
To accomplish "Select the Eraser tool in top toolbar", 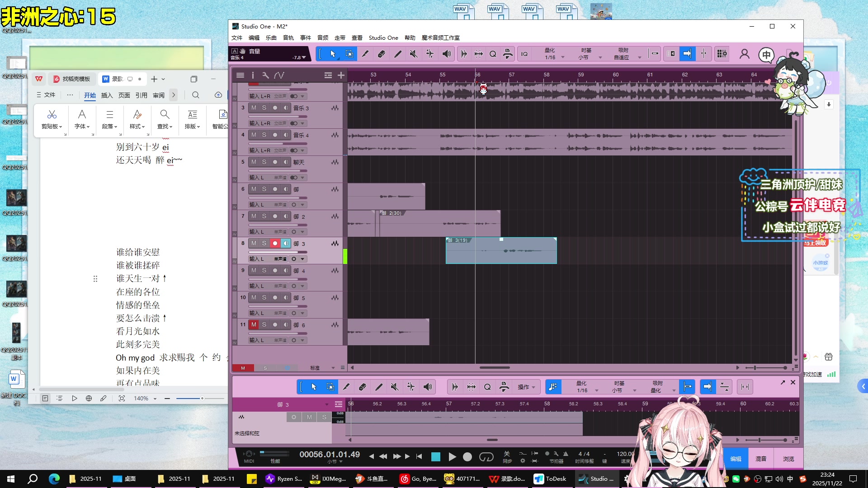I will (381, 54).
